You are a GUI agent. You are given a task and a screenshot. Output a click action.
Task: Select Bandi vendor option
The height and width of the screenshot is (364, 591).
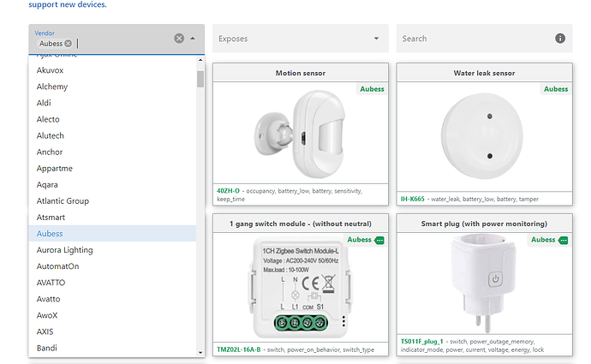pyautogui.click(x=47, y=349)
